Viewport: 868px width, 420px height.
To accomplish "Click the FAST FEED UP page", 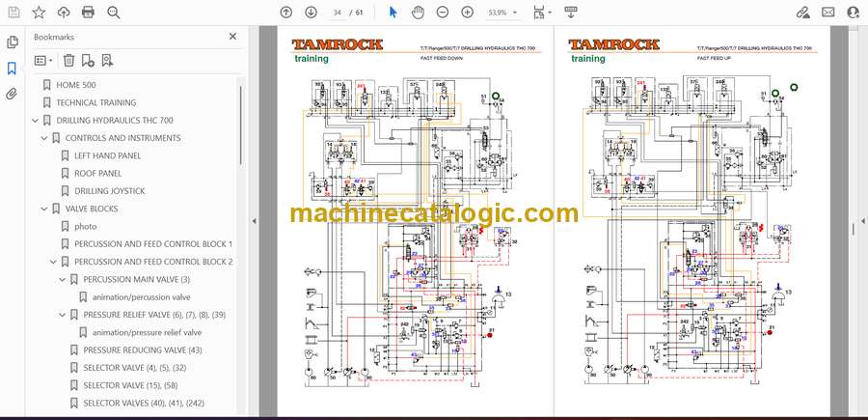I will tap(692, 220).
